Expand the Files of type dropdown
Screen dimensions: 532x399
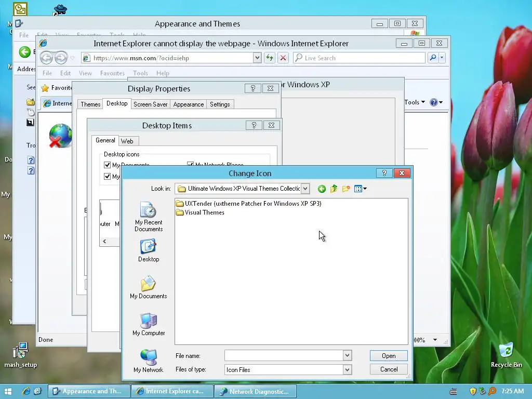347,369
